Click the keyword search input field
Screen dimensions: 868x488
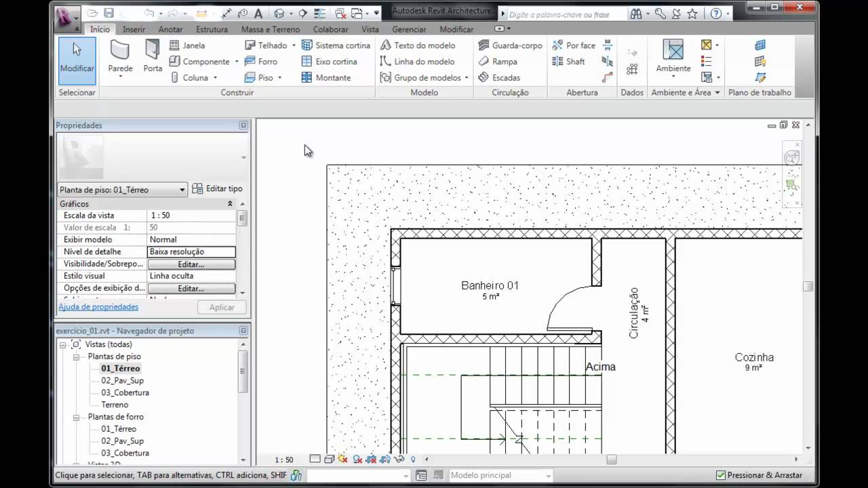(x=565, y=14)
